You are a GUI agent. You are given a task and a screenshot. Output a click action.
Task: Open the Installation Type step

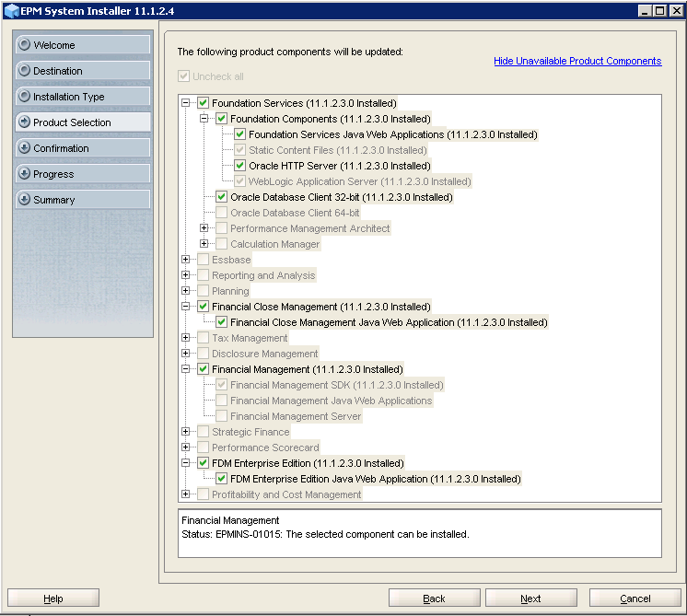[83, 97]
